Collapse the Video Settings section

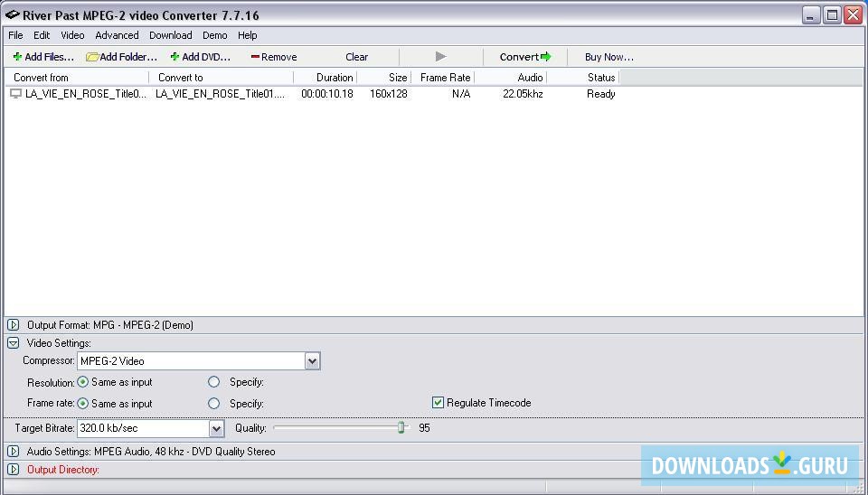tap(14, 343)
